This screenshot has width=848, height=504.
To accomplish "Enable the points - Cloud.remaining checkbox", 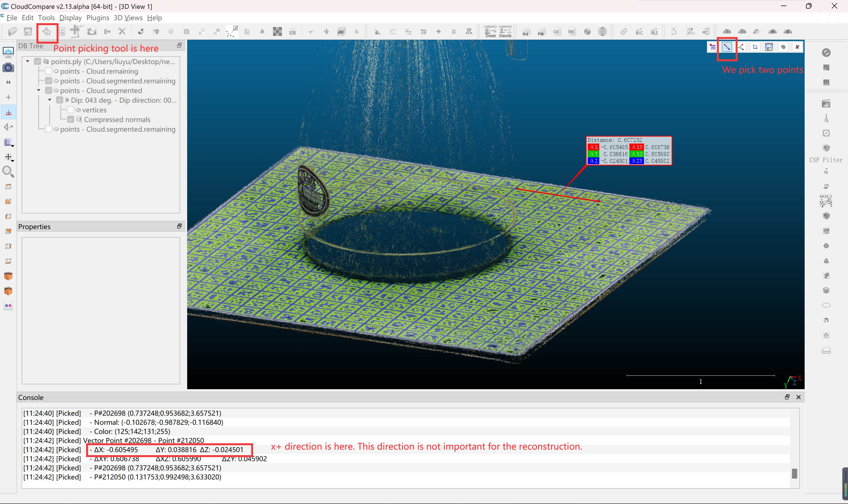I will [49, 71].
